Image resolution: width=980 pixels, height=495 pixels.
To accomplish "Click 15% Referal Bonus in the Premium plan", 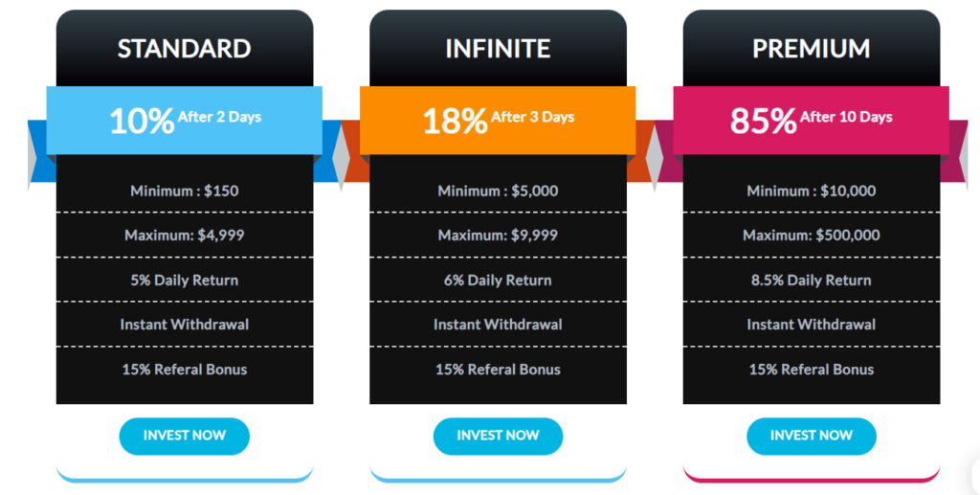I will [x=812, y=370].
